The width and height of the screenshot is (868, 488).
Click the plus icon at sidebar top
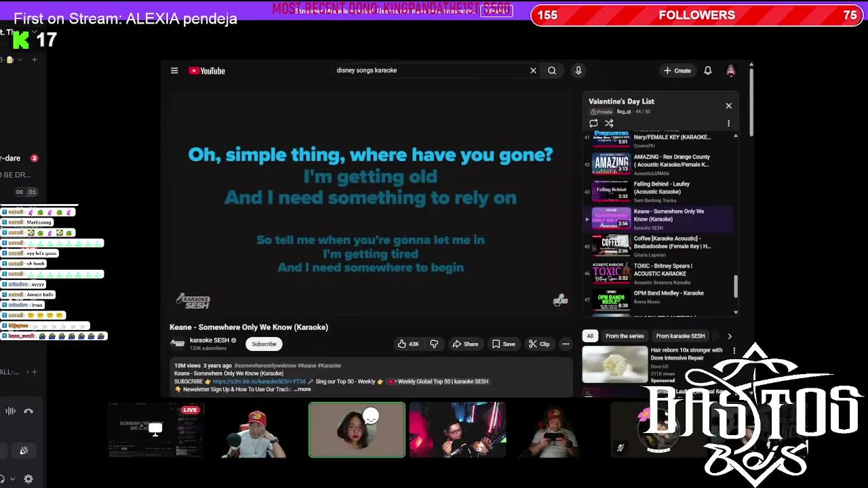35,60
